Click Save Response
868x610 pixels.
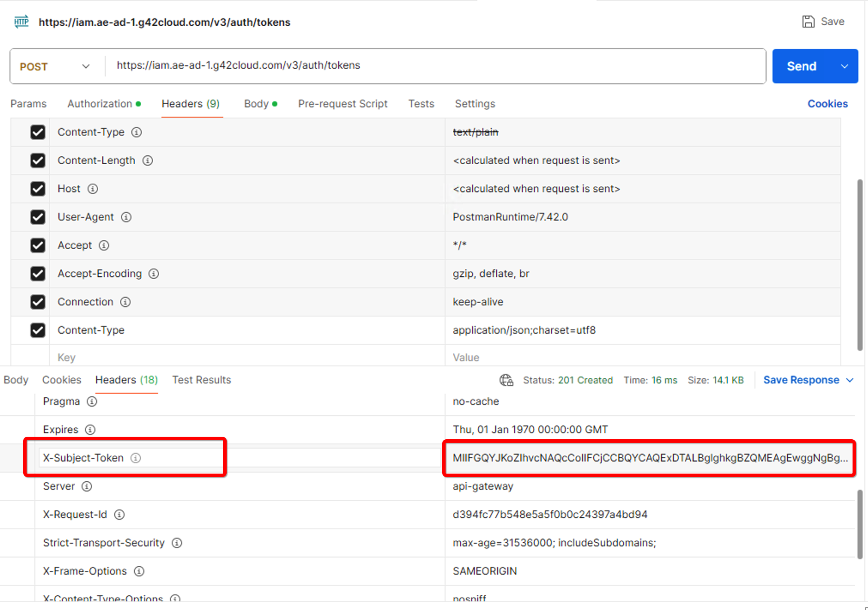pyautogui.click(x=801, y=380)
